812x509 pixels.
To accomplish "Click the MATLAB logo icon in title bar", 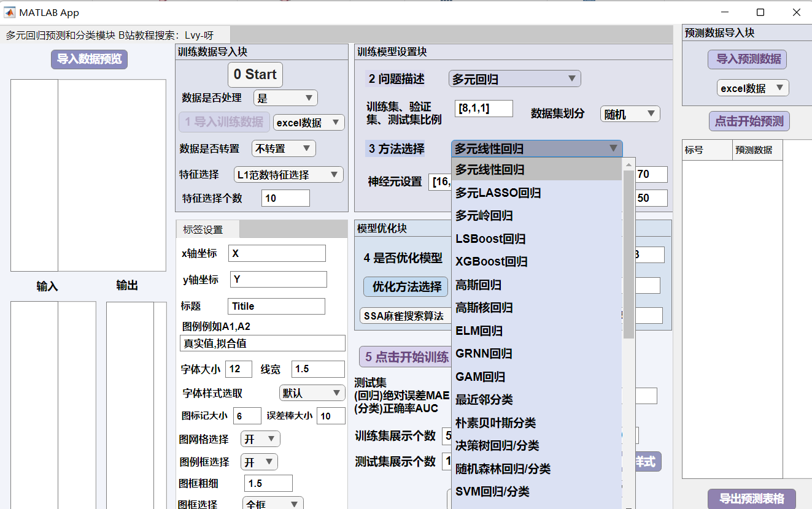I will click(x=10, y=12).
